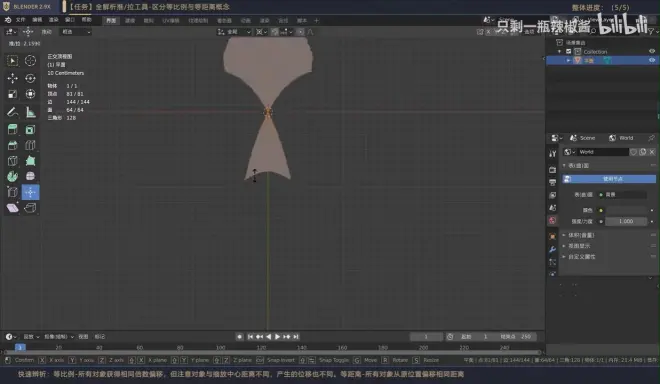
Task: Click the highlighted Shrink/Fatten tool
Action: (x=30, y=192)
